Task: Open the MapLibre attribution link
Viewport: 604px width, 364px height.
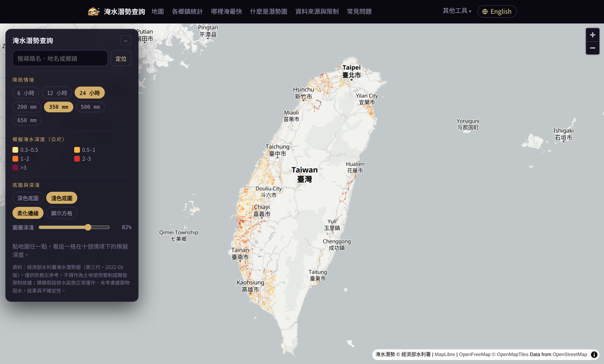Action: pos(445,355)
